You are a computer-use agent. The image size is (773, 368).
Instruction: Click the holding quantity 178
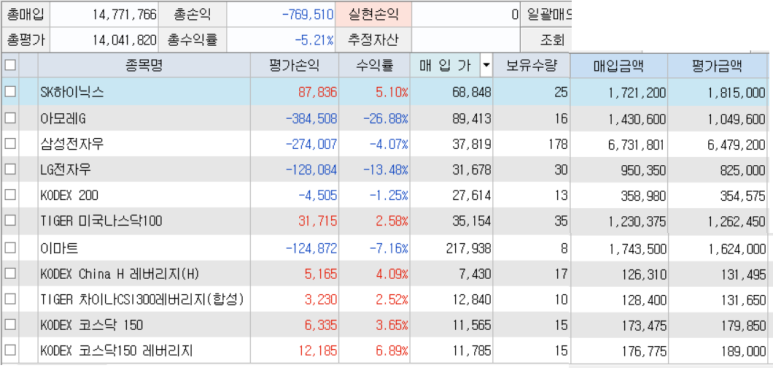coord(558,144)
